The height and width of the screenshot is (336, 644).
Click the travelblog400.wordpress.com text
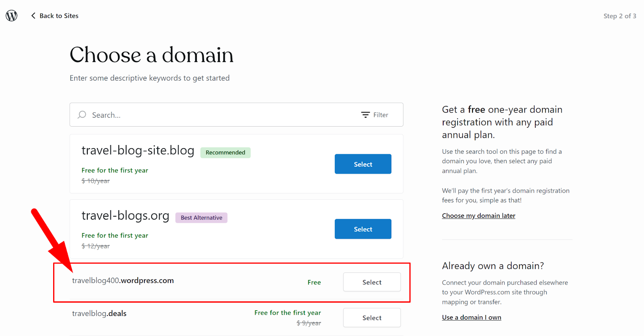(123, 281)
